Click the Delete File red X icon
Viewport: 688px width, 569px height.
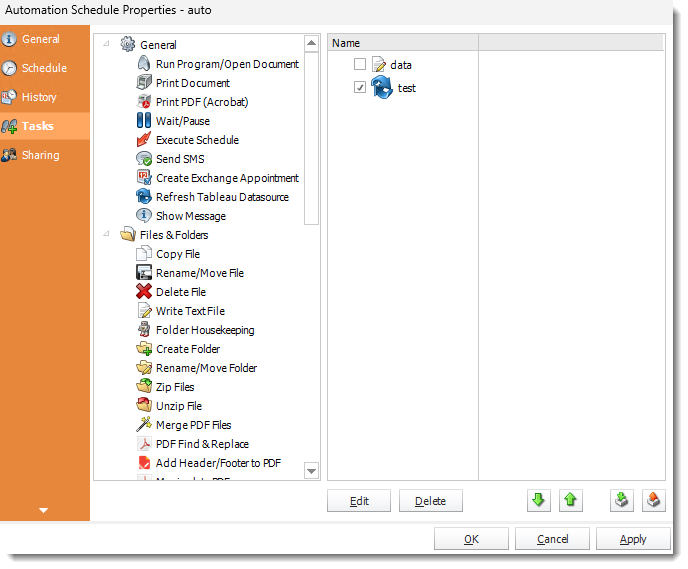[x=144, y=292]
